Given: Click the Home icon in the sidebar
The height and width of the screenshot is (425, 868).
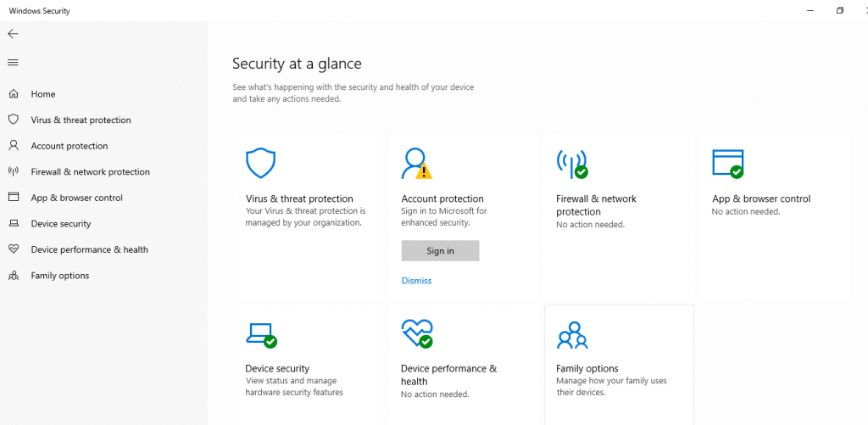Looking at the screenshot, I should [14, 93].
